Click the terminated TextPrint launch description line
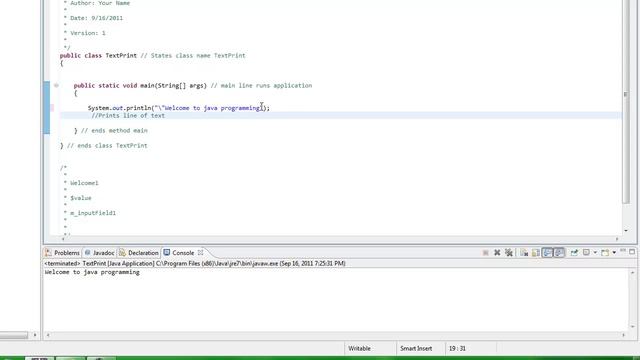Screen dimensions: 640x360 [x=195, y=263]
